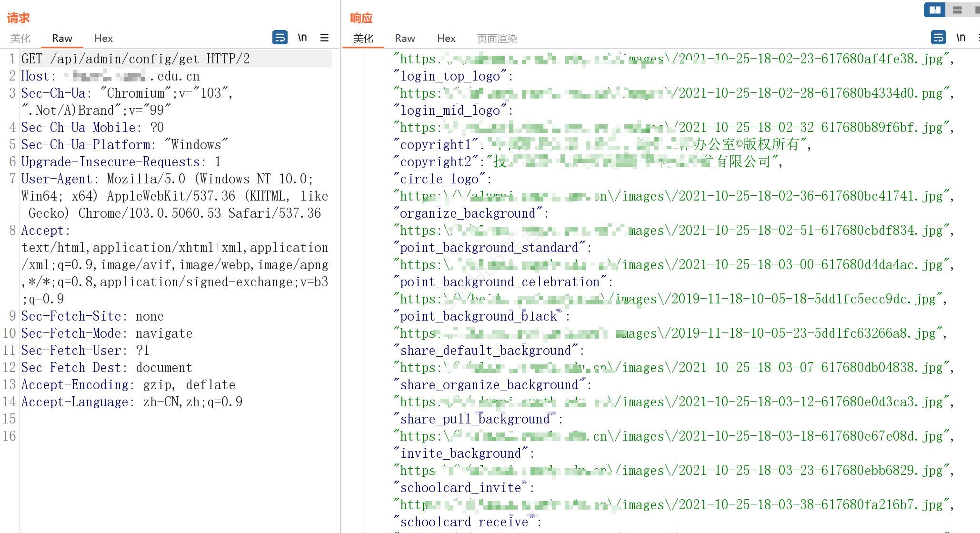Click the Accept-Language header line
980x533 pixels.
132,402
